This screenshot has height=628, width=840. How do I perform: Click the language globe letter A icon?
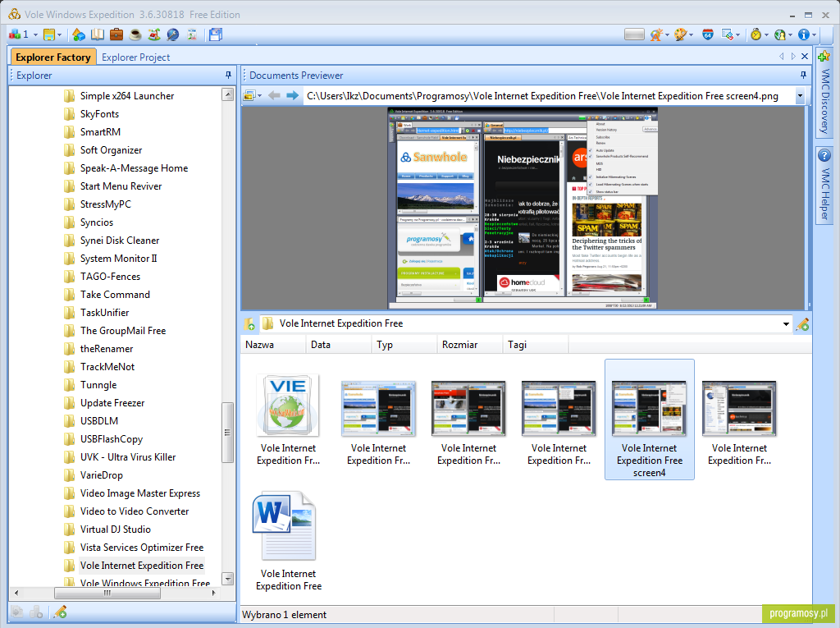click(x=657, y=34)
